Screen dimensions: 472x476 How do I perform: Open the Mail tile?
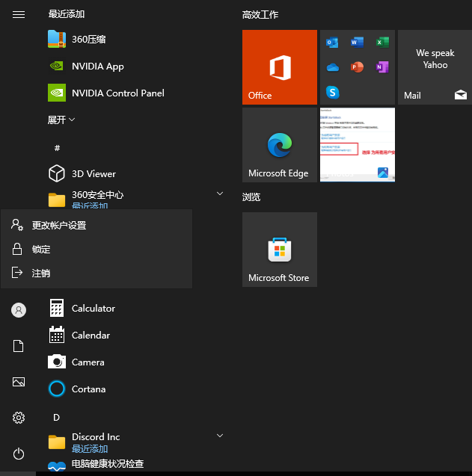[435, 67]
